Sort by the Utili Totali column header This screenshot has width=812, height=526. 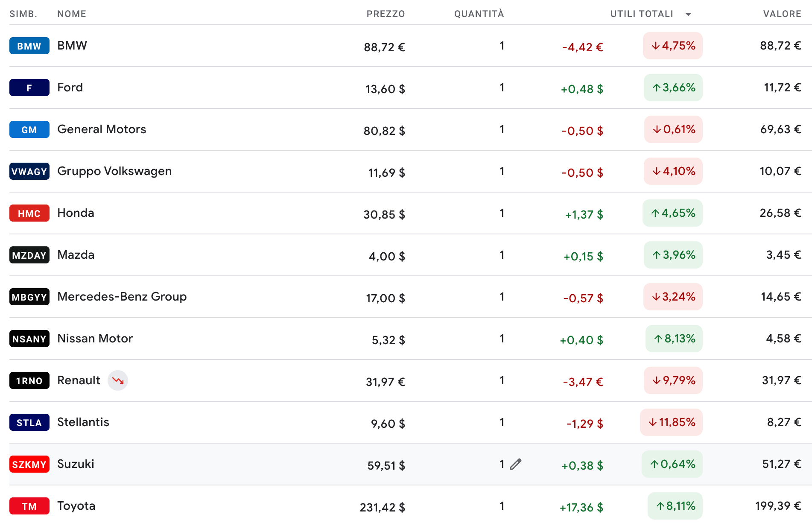(x=642, y=14)
